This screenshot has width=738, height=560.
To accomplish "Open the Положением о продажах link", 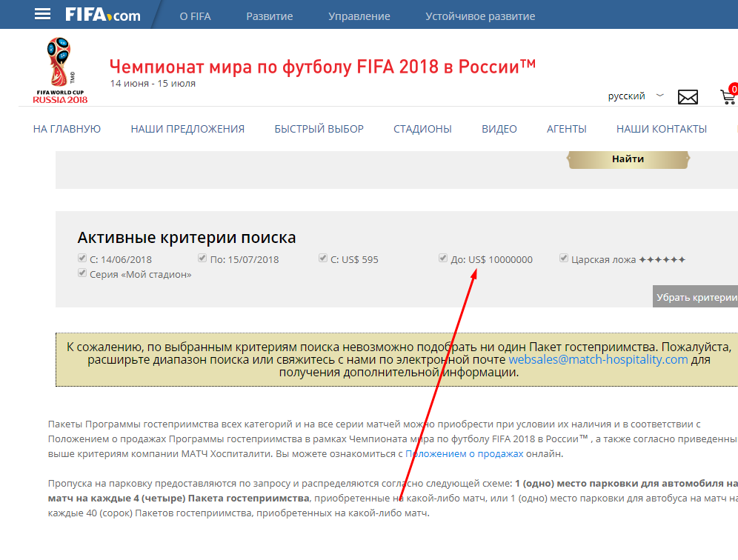I will 464,453.
